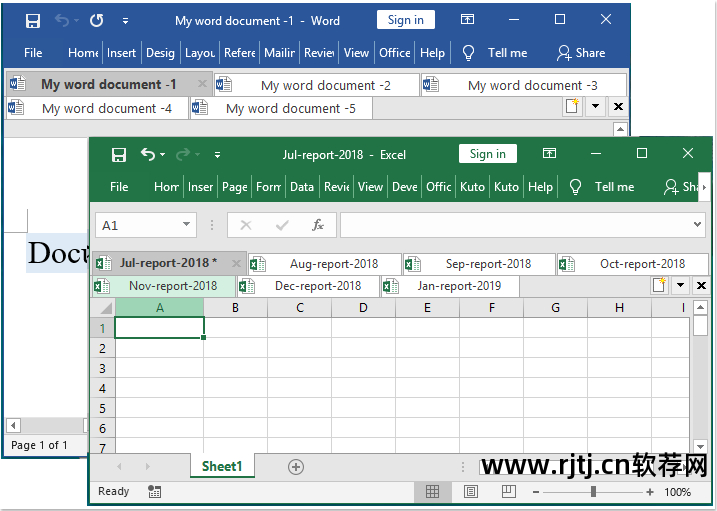Close the Jul-report-2018 workbook tab
Screen dimensions: 717x511
click(236, 263)
